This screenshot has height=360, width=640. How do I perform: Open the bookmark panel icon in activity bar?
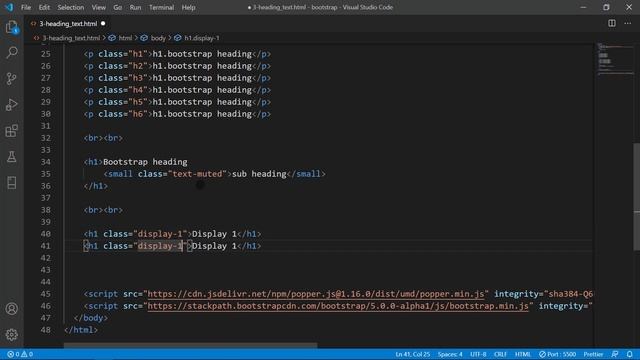pos(12,182)
